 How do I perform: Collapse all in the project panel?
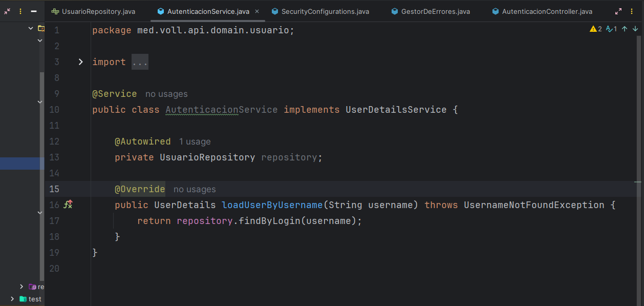pyautogui.click(x=7, y=11)
